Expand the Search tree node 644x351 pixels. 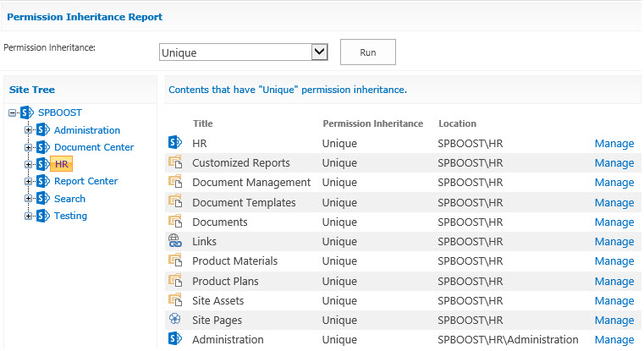tap(28, 198)
